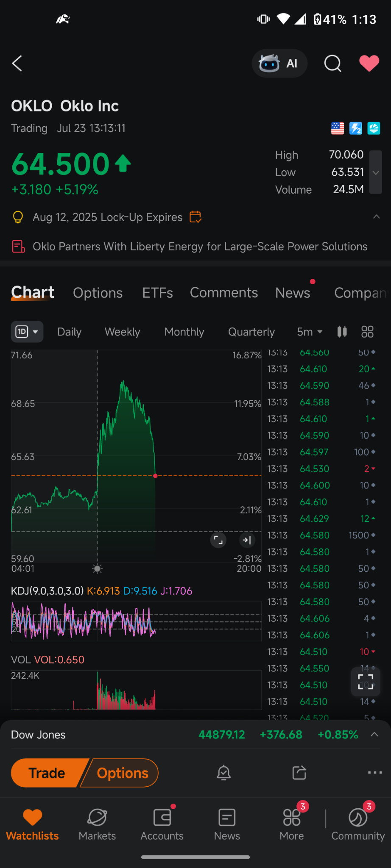Switch to the Comments tab
This screenshot has width=391, height=868.
click(x=224, y=293)
